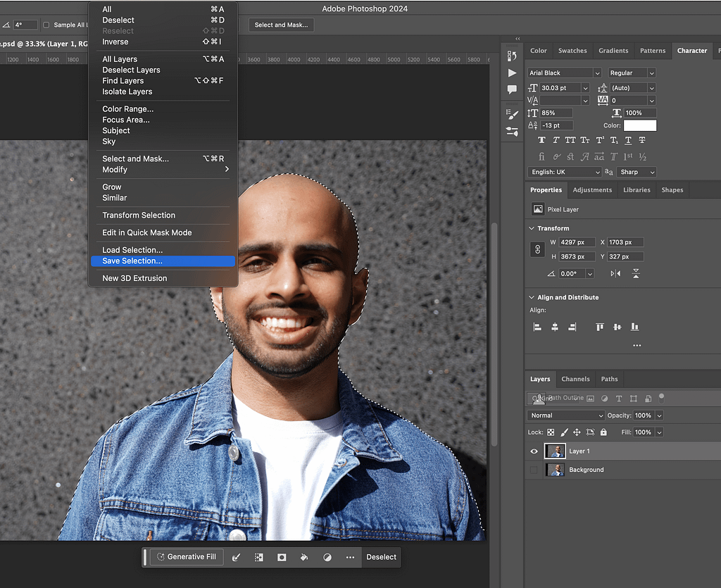Viewport: 721px width, 588px height.
Task: Click the white text Color swatch
Action: [639, 125]
